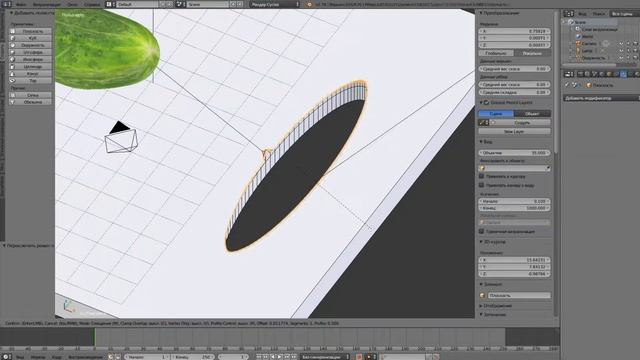Edit clip Конец 1000.000 field
640x360 pixels.
click(514, 208)
